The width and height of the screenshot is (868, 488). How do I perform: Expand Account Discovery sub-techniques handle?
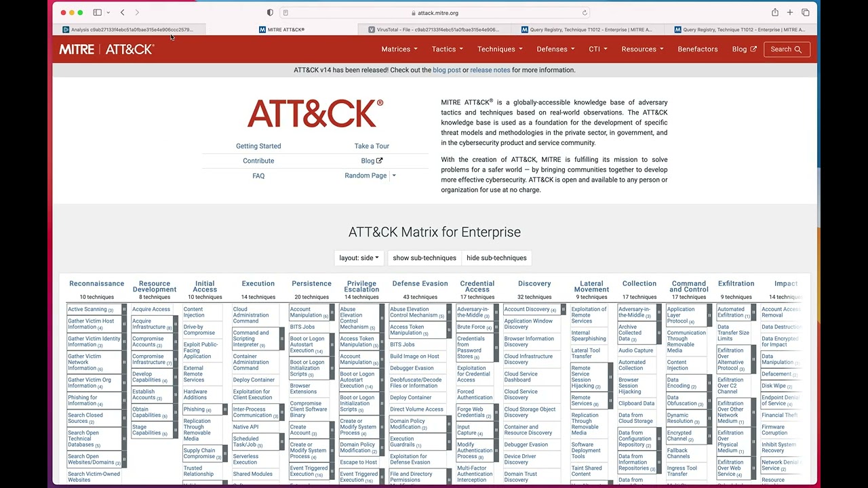(x=563, y=310)
